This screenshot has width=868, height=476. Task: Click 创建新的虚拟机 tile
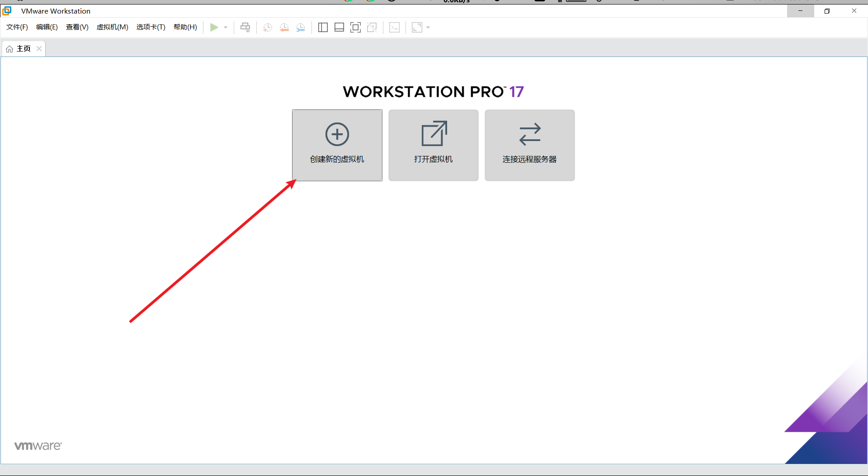pyautogui.click(x=337, y=145)
